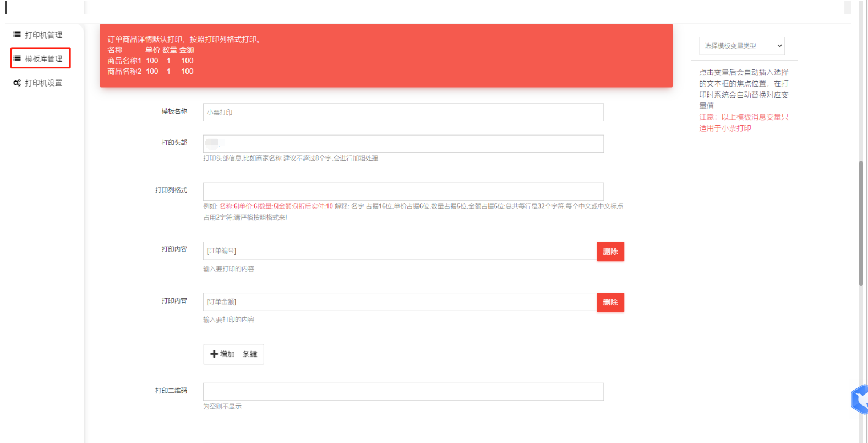Click the 打印二维码 input field
This screenshot has height=443, width=868.
(403, 392)
